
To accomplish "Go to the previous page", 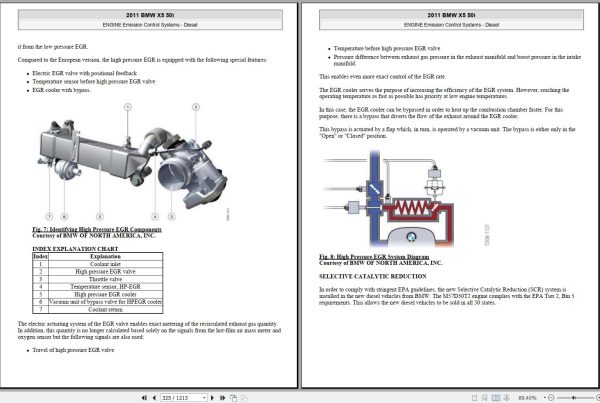I will pyautogui.click(x=154, y=398).
